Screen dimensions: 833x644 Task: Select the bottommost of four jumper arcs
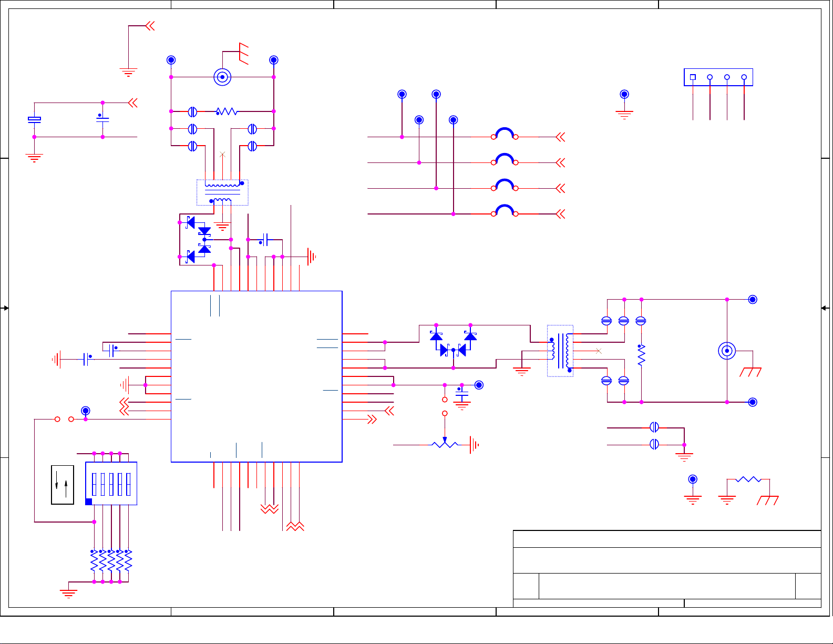[x=505, y=211]
